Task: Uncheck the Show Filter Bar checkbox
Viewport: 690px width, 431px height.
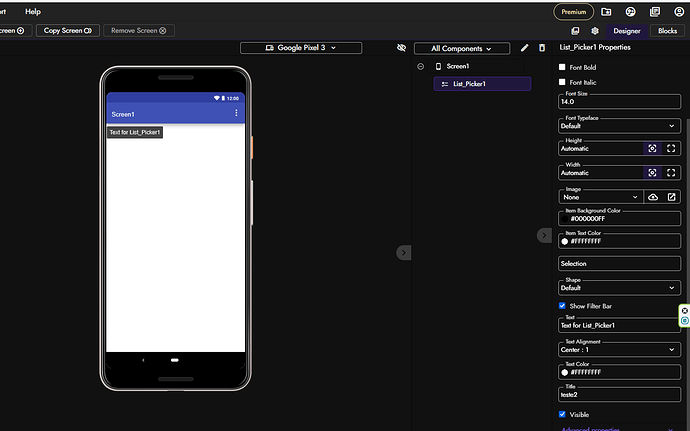Action: coord(563,305)
